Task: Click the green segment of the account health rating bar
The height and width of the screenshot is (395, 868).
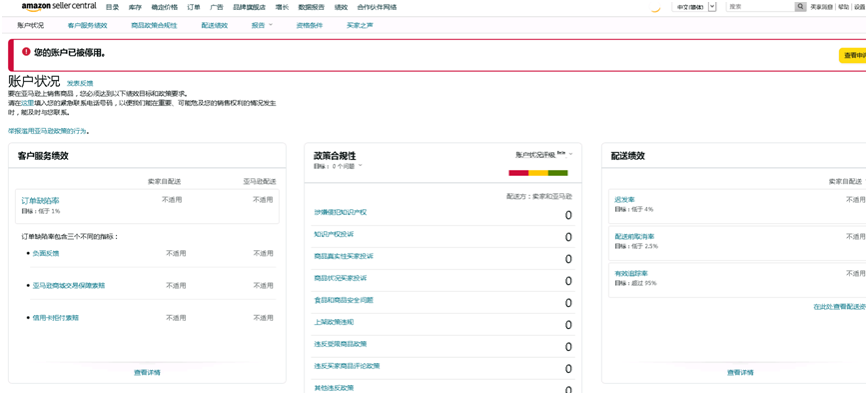Action: coord(558,173)
